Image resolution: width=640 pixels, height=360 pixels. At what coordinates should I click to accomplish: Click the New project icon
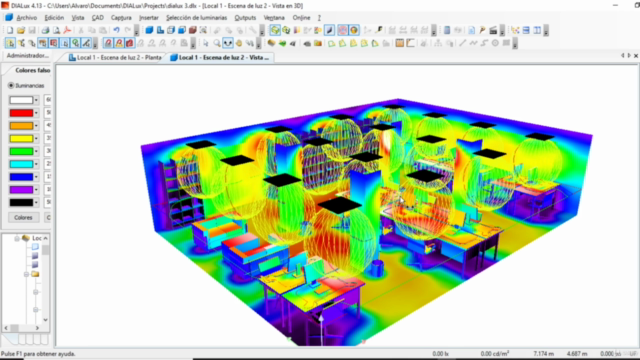[x=10, y=30]
